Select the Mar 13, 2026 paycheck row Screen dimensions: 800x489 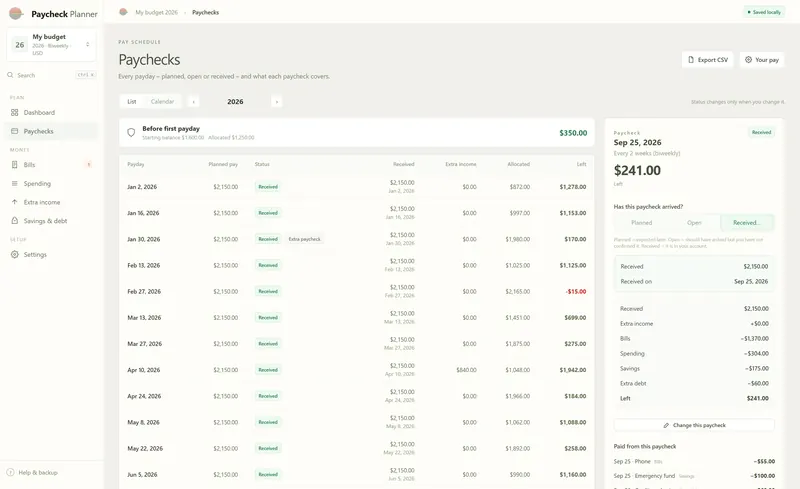coord(357,317)
